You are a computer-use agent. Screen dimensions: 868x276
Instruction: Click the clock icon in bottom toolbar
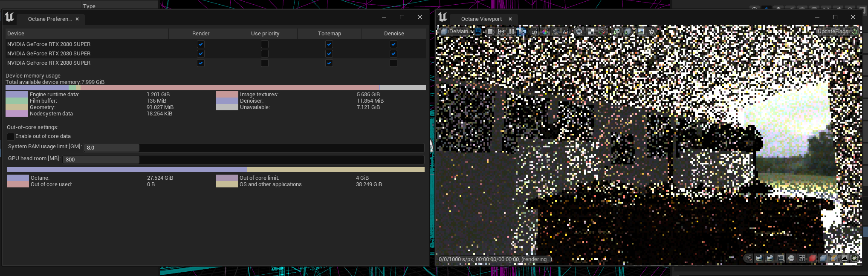coord(791,258)
